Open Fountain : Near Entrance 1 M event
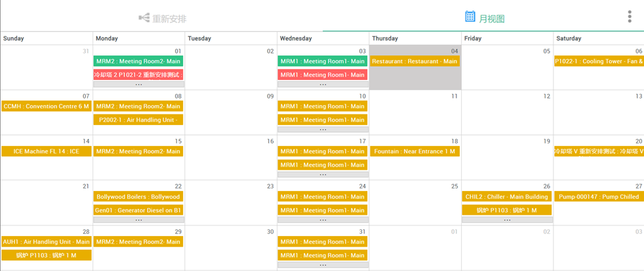This screenshot has width=644, height=271. (x=415, y=152)
